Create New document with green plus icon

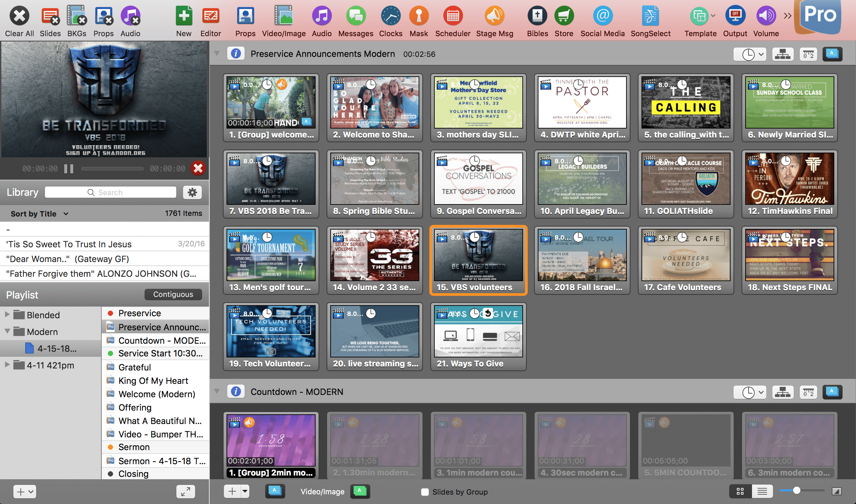[x=184, y=16]
